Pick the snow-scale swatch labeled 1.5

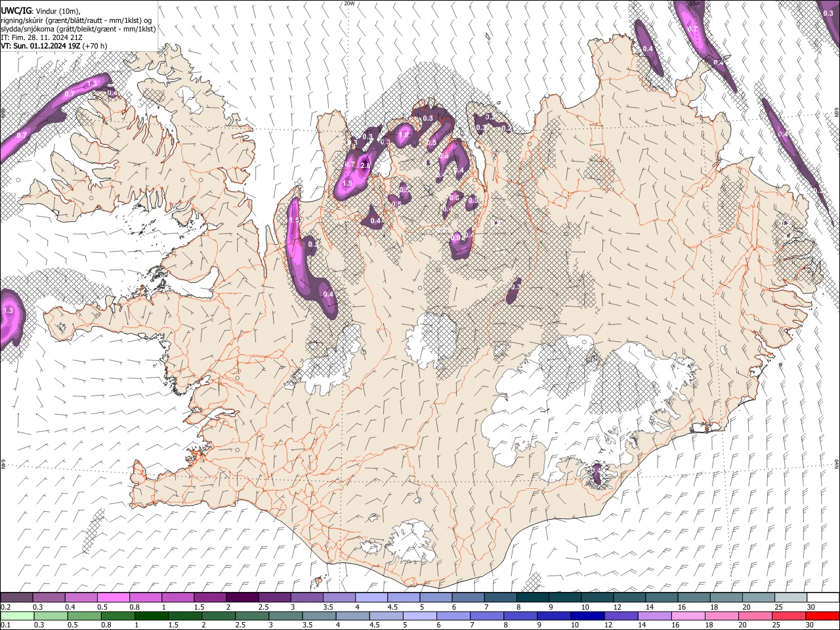[209, 598]
